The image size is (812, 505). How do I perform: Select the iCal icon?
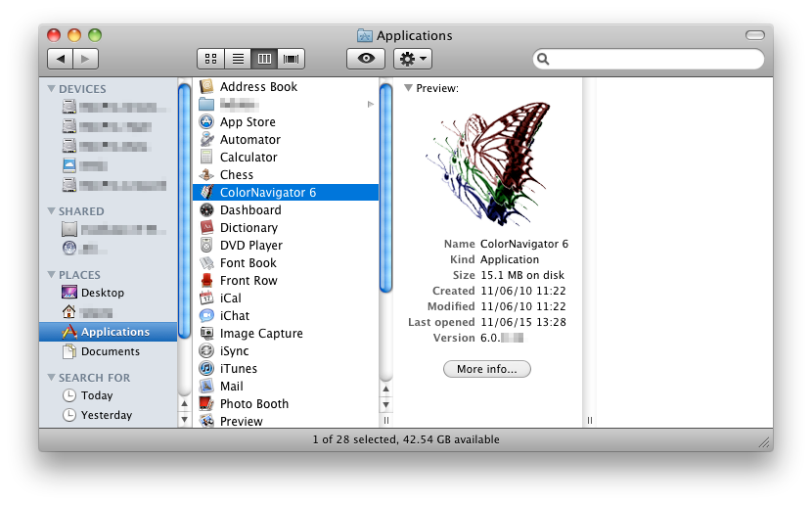[206, 298]
